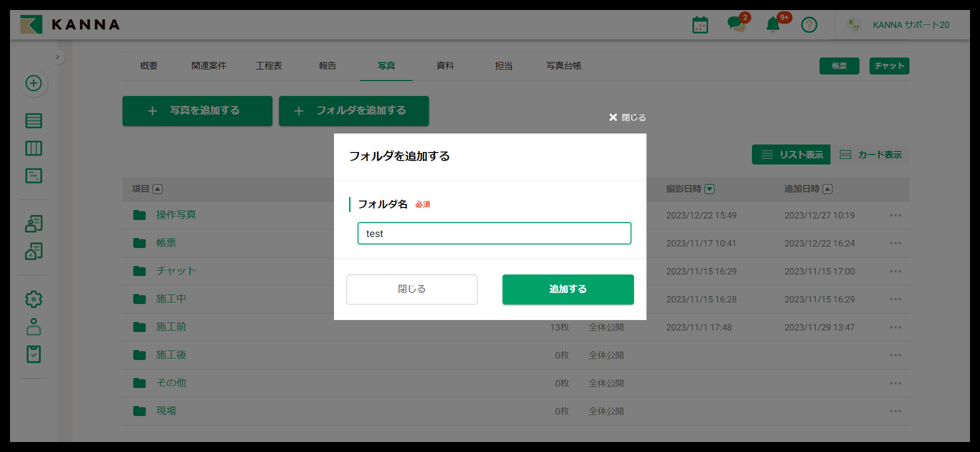Toggle sort arrow on 撮影日時 column
980x452 pixels.
[x=709, y=189]
